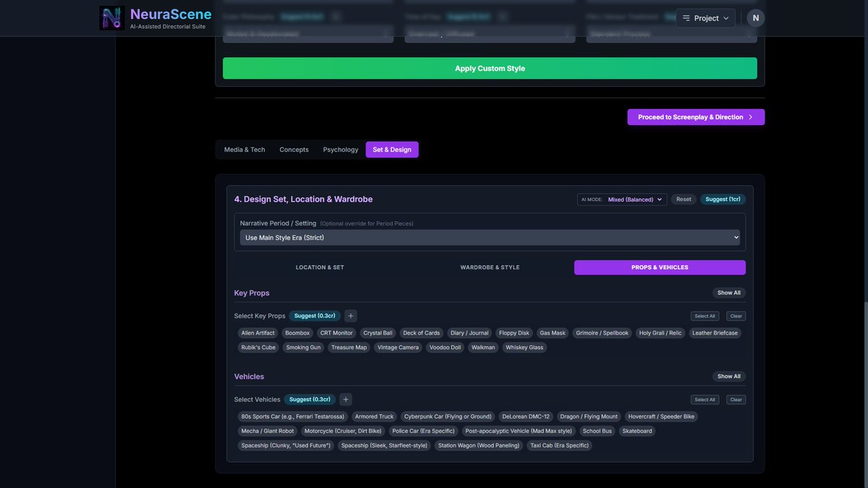Select the Skateboard vehicle chip
Viewport: 868px width, 488px height.
pyautogui.click(x=637, y=431)
